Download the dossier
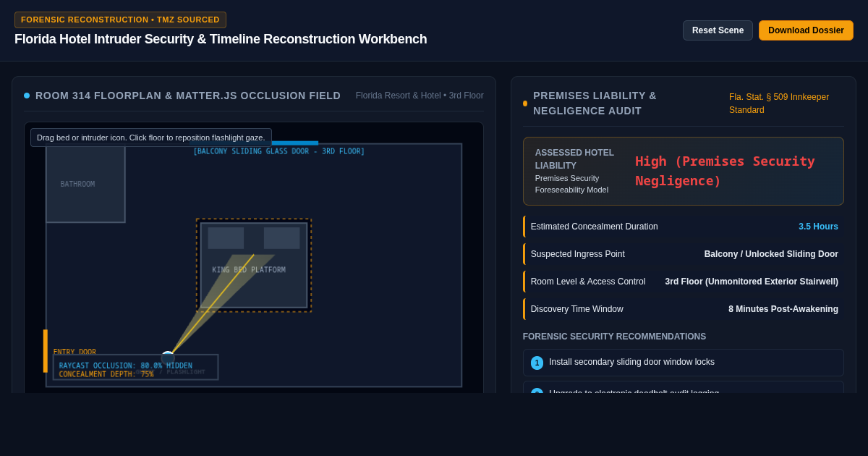 coord(806,30)
